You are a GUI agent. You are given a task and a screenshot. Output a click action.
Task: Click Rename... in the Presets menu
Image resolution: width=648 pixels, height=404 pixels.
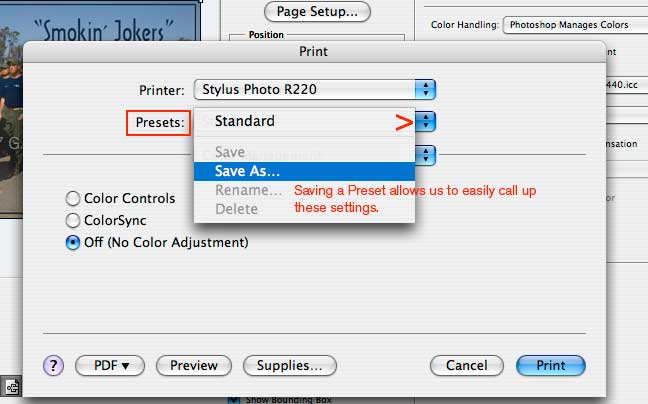pyautogui.click(x=248, y=190)
